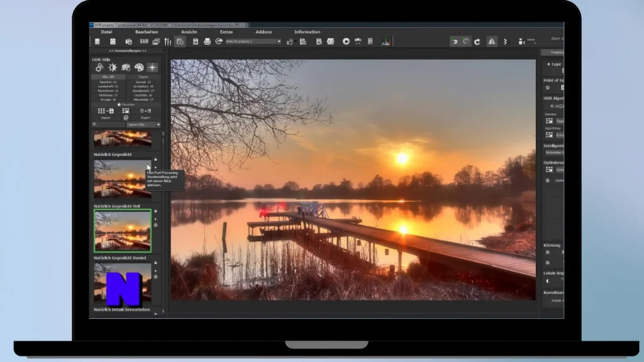Screen dimensions: 644x362
Task: Open the Bearbeiten menu
Action: pyautogui.click(x=147, y=32)
